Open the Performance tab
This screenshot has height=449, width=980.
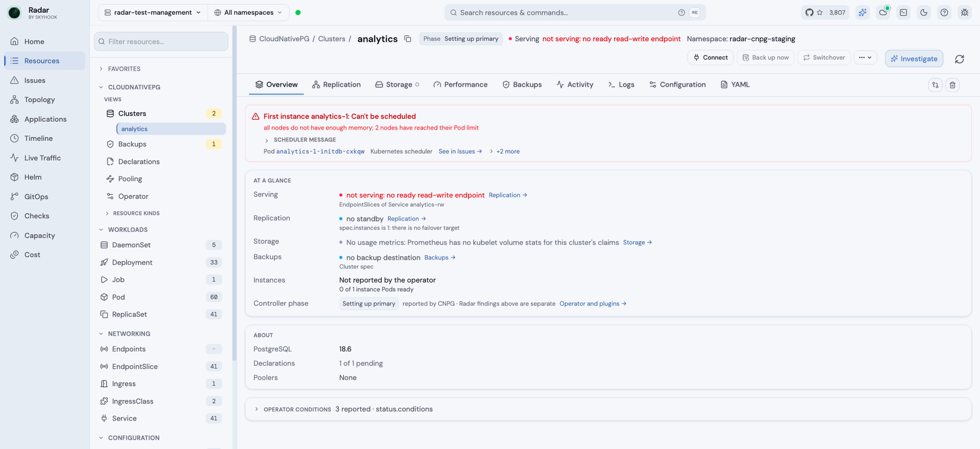tap(460, 85)
